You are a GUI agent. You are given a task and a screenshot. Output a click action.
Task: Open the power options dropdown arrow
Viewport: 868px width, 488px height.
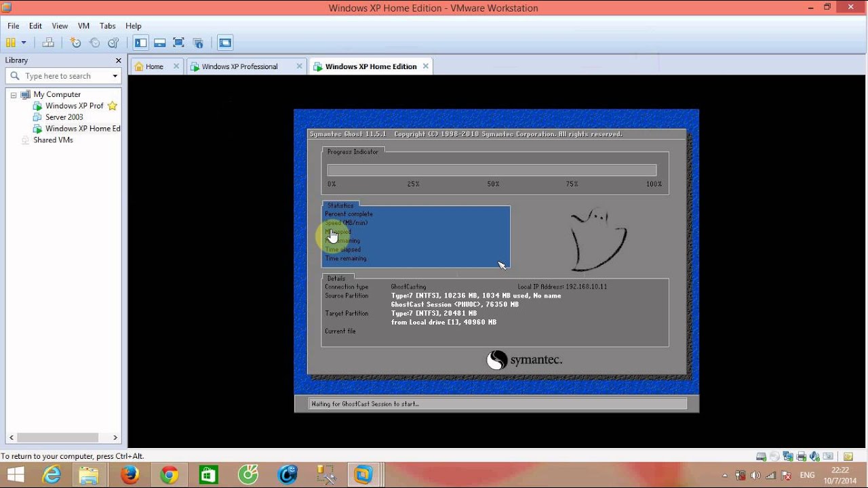[x=24, y=43]
